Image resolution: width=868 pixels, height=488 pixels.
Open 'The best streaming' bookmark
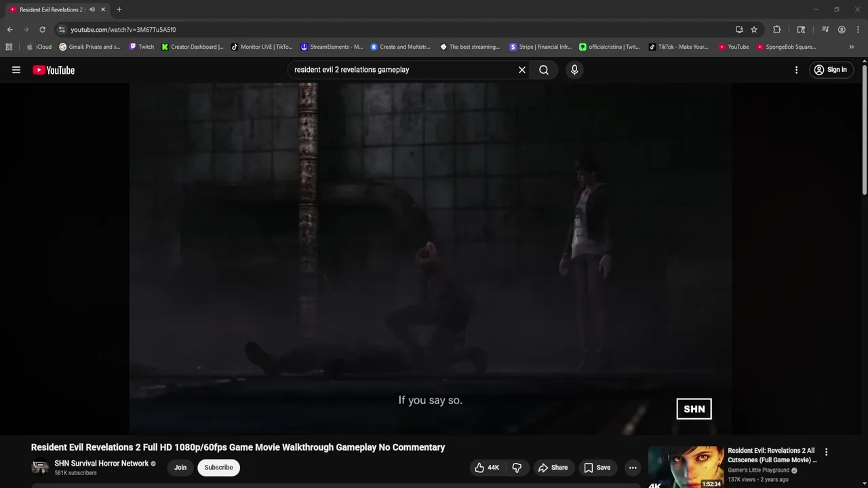470,47
